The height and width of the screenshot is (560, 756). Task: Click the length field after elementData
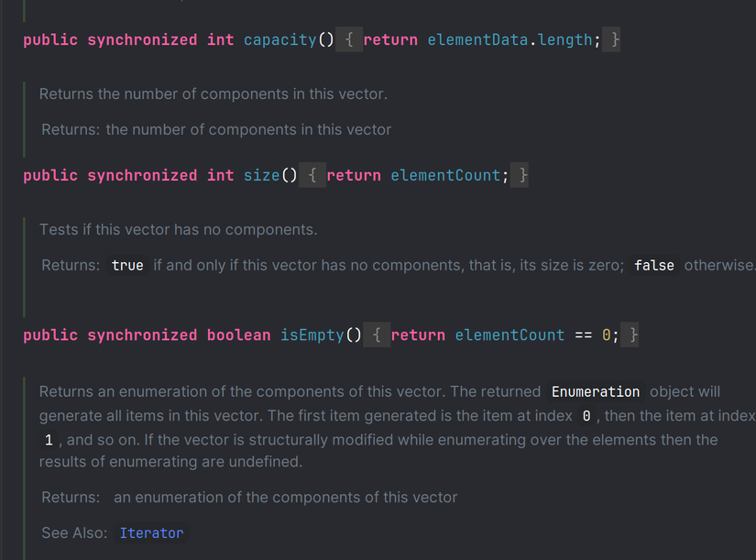(565, 40)
